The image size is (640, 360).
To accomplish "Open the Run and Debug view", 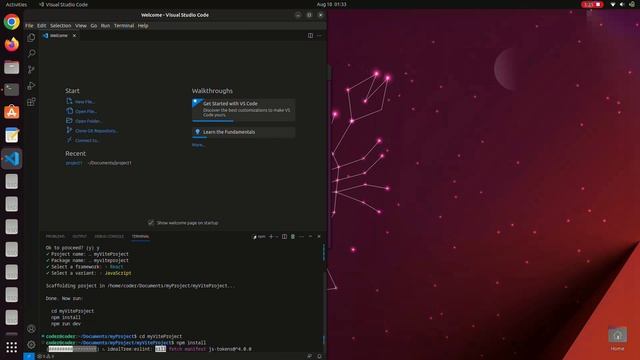I will (31, 86).
